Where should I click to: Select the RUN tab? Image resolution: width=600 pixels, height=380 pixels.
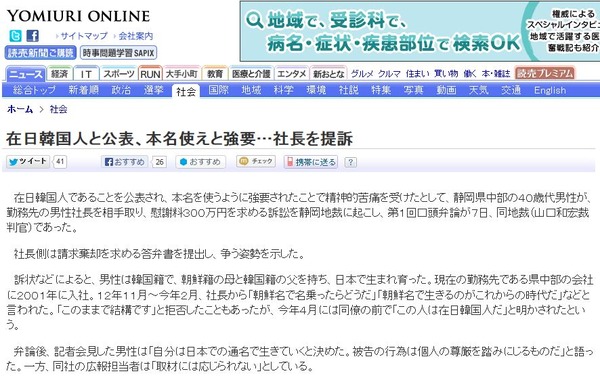tap(150, 73)
